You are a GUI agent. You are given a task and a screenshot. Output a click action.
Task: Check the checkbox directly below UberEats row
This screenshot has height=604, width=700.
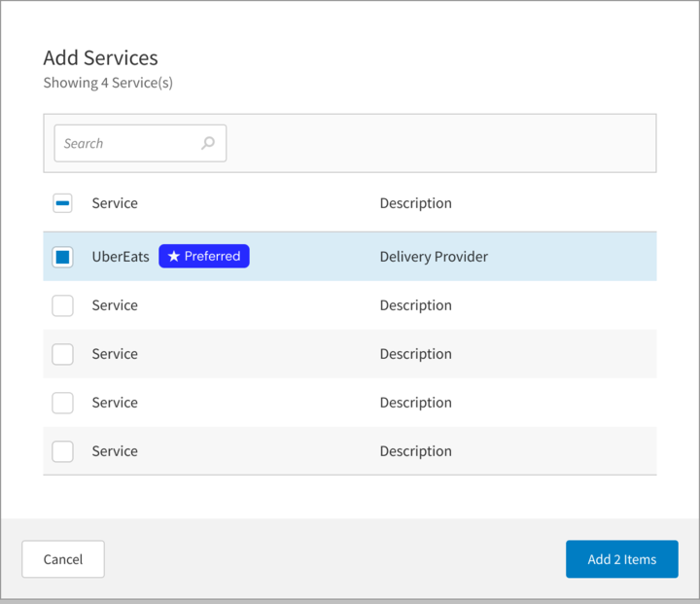[62, 305]
